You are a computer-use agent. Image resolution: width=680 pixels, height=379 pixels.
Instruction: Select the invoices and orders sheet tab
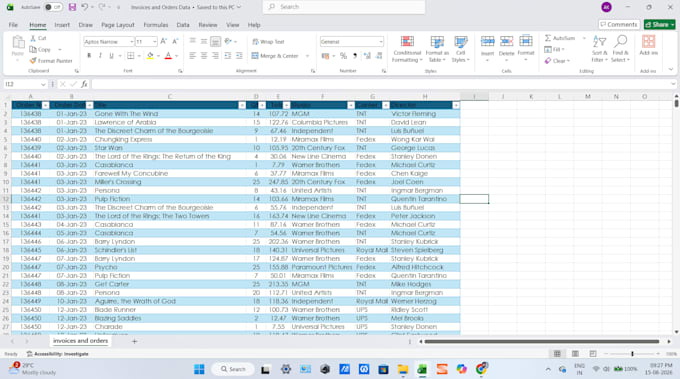[x=80, y=341]
